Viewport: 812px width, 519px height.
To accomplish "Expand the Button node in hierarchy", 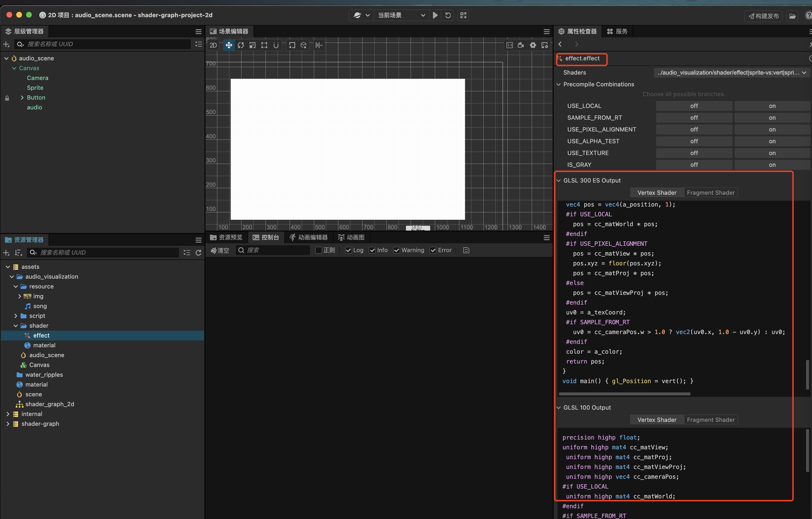I will coord(22,98).
